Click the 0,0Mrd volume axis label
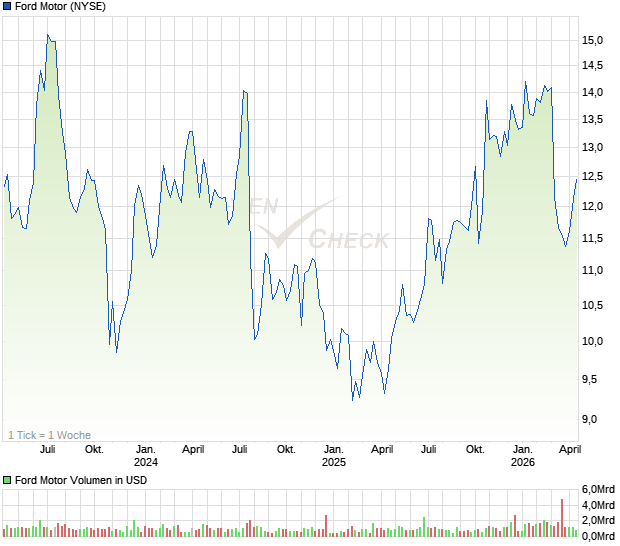This screenshot has height=546, width=620. 598,536
